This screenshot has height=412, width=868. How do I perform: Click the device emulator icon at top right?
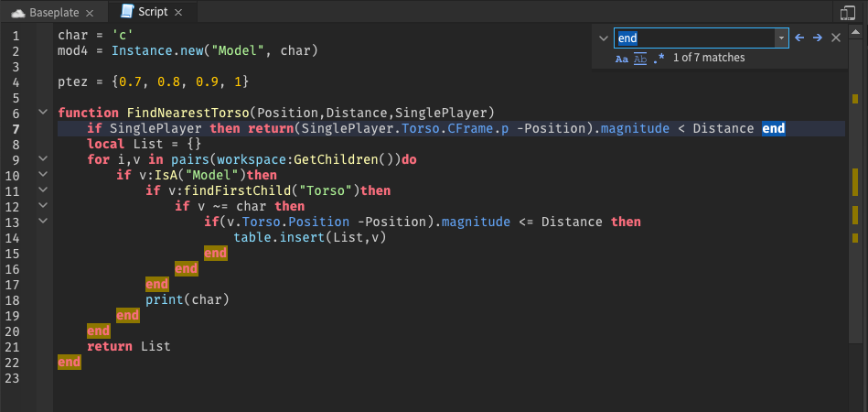[848, 13]
